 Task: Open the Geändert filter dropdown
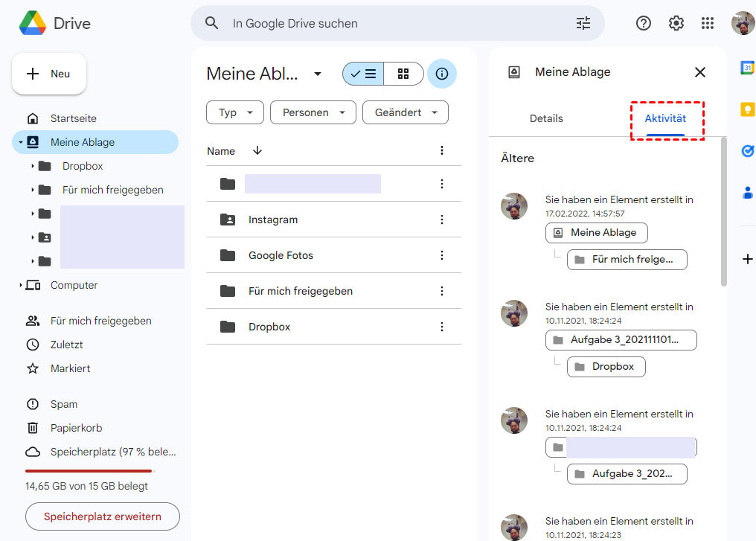pos(406,112)
